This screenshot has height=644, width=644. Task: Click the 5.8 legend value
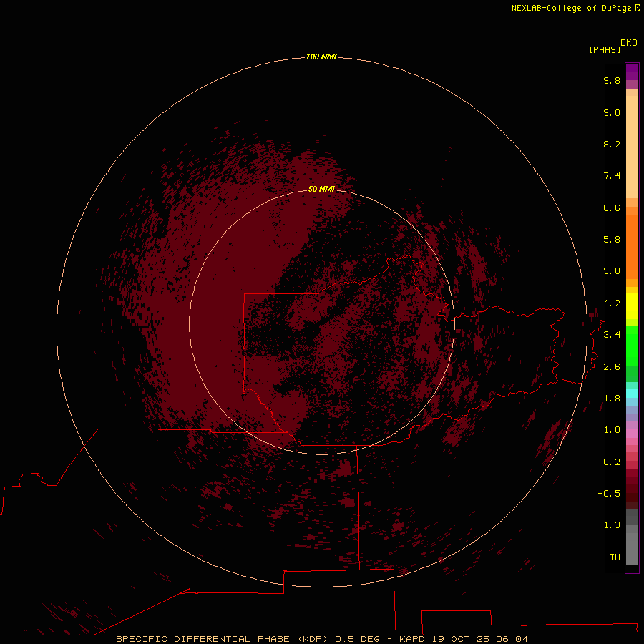pyautogui.click(x=612, y=240)
